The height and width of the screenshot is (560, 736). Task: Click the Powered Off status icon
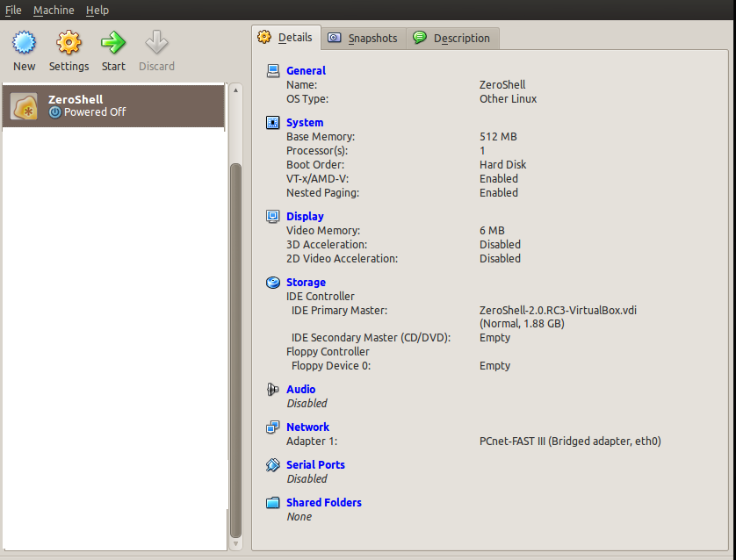(55, 112)
